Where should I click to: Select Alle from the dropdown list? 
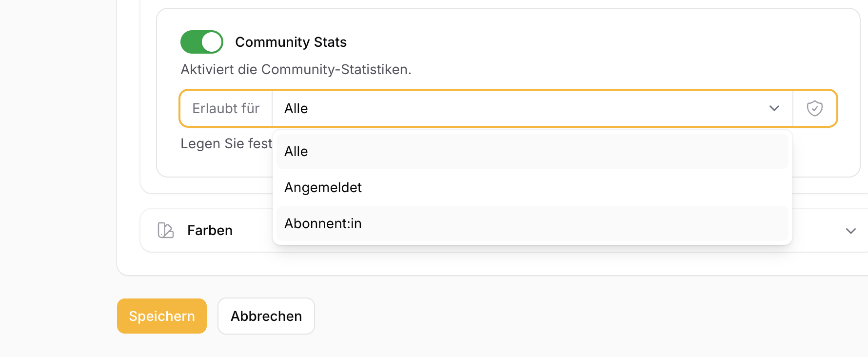296,151
